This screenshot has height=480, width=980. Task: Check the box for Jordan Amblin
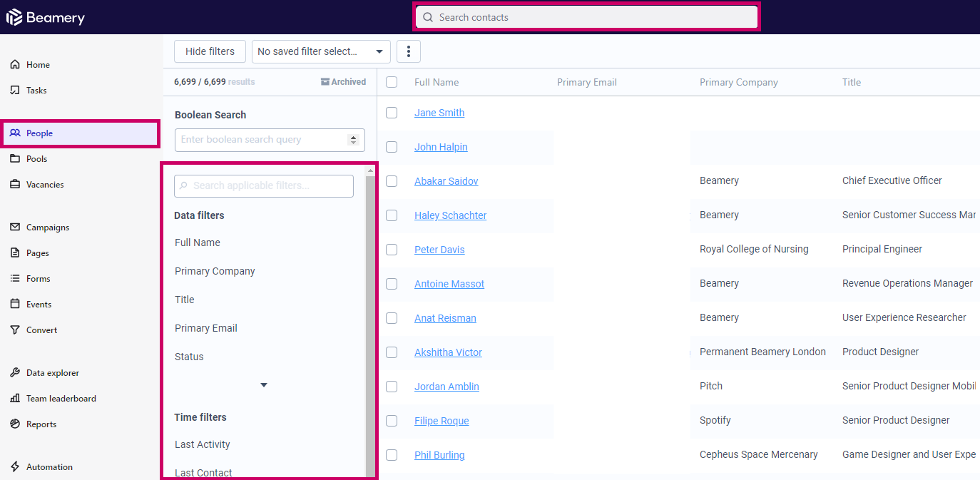(392, 387)
